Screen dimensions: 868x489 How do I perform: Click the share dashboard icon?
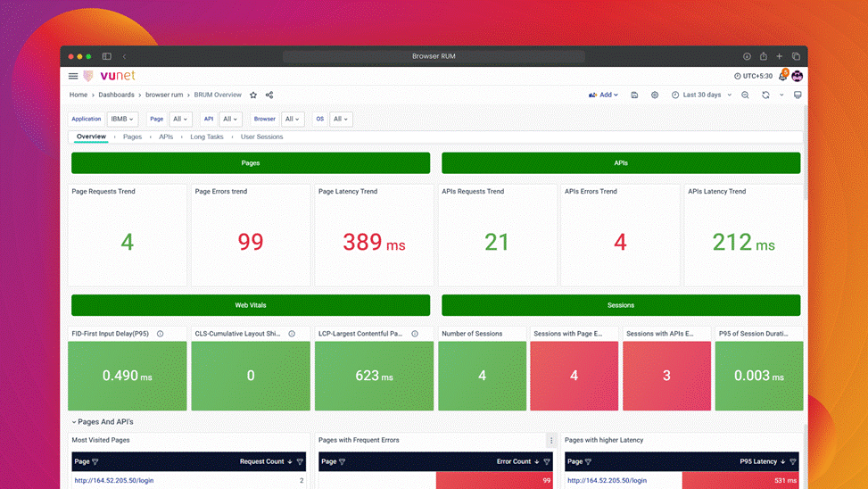(269, 95)
